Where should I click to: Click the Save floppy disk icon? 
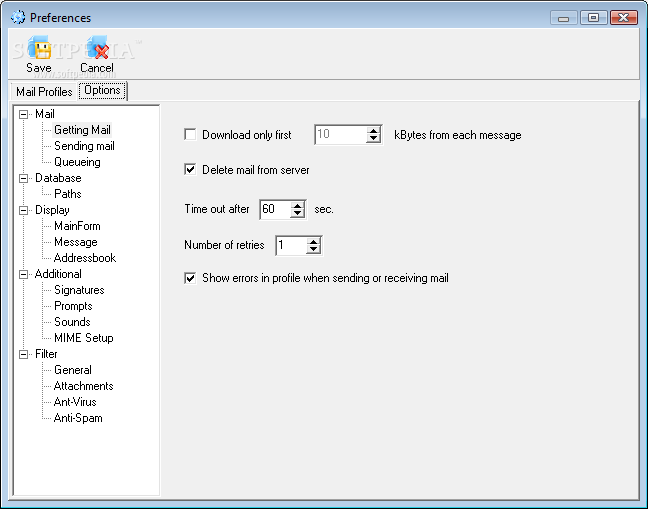click(x=39, y=48)
